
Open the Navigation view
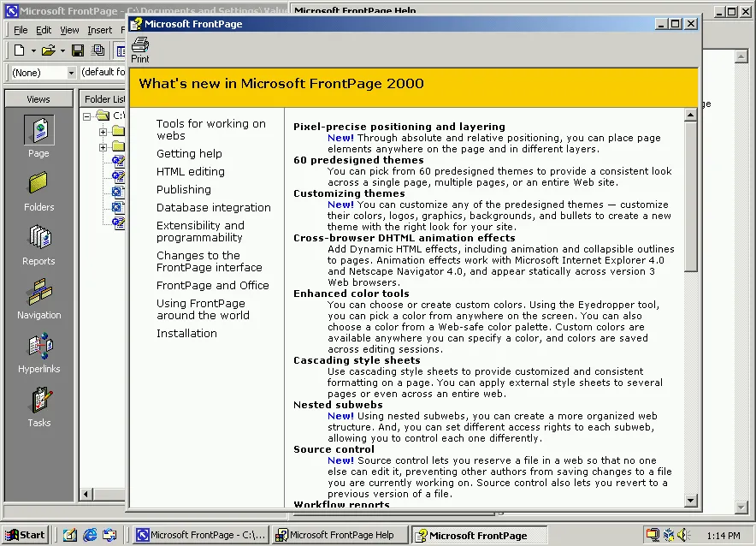tap(38, 294)
